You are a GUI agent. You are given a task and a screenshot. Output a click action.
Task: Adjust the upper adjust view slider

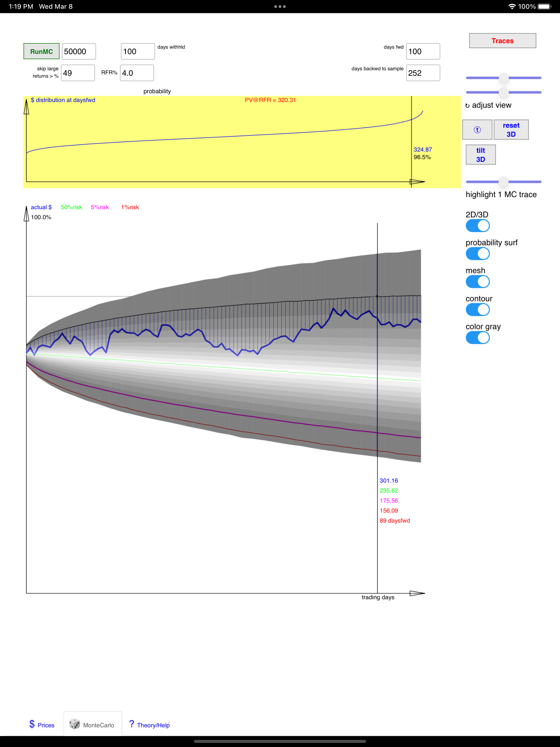coord(504,78)
